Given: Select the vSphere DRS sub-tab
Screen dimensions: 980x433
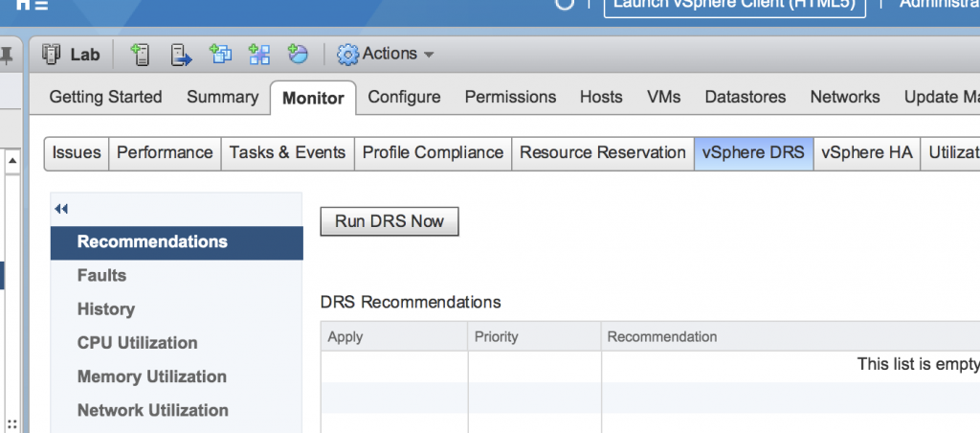Looking at the screenshot, I should (754, 153).
